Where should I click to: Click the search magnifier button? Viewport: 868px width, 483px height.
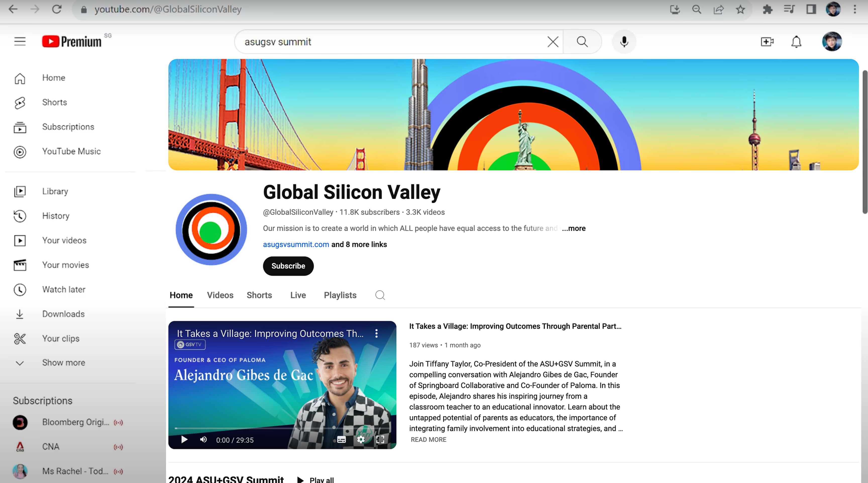(x=582, y=42)
